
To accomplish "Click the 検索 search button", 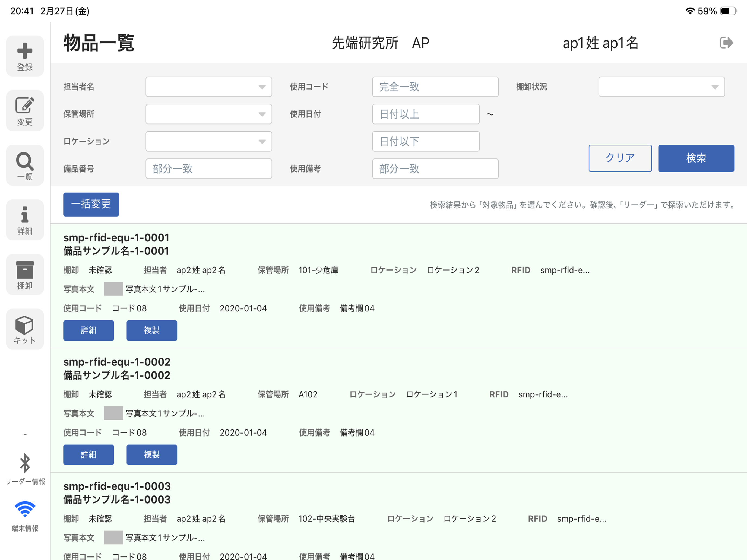I will point(696,158).
